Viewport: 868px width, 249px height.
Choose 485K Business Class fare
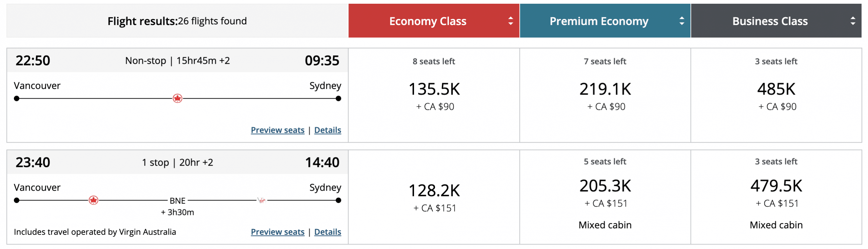[x=776, y=89]
